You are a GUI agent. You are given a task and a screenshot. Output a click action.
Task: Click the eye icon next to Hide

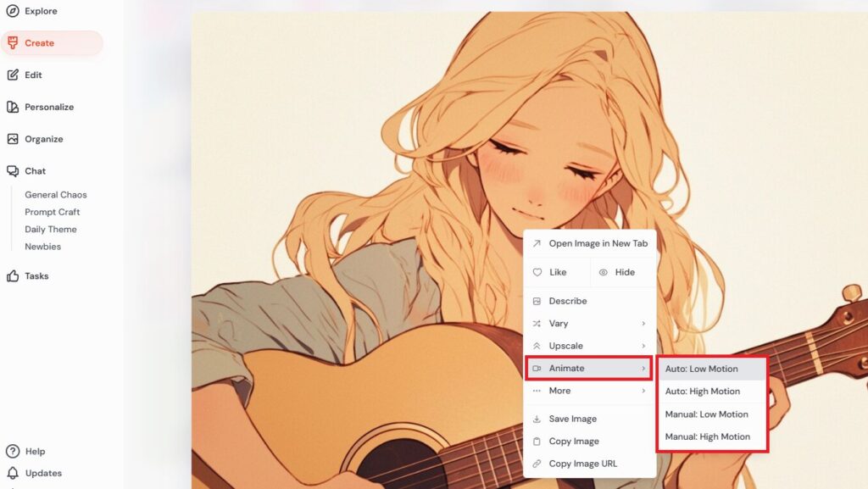[604, 272]
